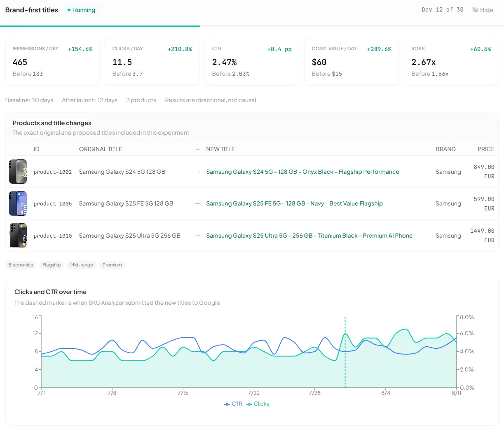504x432 pixels.
Task: Click the experiment progress bar
Action: [252, 26]
